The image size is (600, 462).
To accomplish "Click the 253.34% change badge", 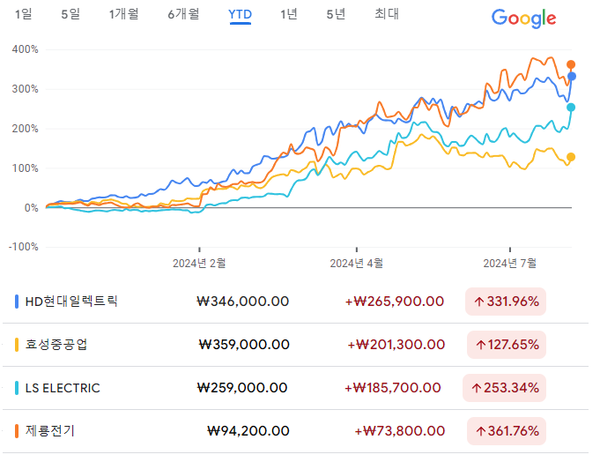I will click(x=505, y=387).
